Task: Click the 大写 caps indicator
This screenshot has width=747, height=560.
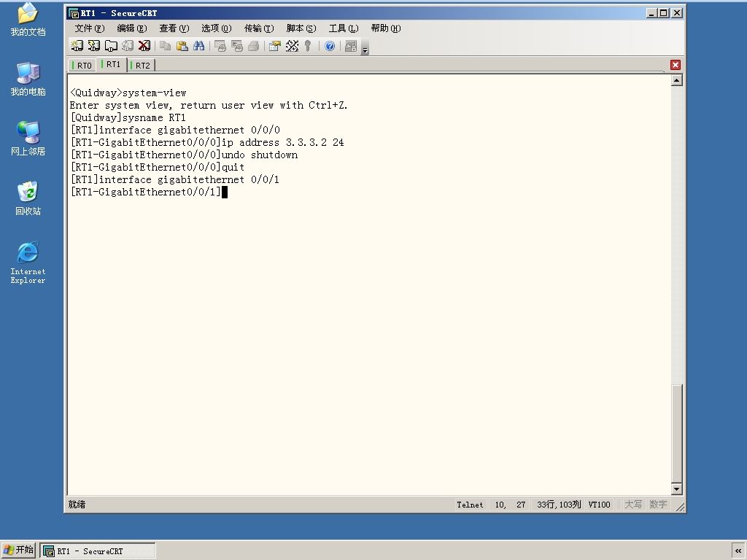Action: coord(633,505)
